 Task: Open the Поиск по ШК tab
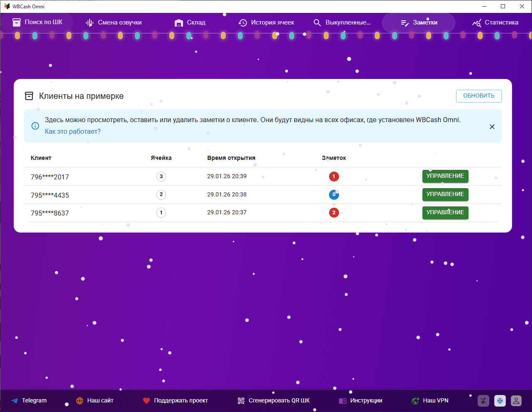pyautogui.click(x=37, y=22)
